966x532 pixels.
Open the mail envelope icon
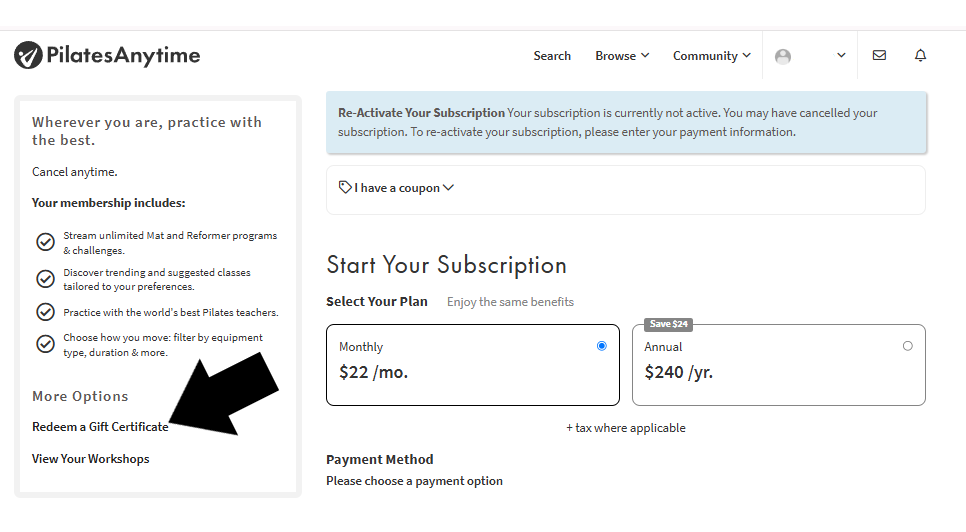pos(879,55)
